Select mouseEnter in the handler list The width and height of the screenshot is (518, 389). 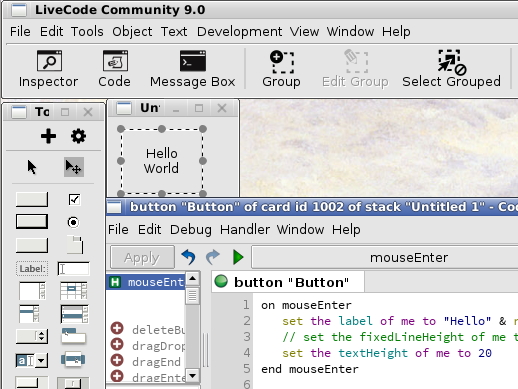[146, 282]
